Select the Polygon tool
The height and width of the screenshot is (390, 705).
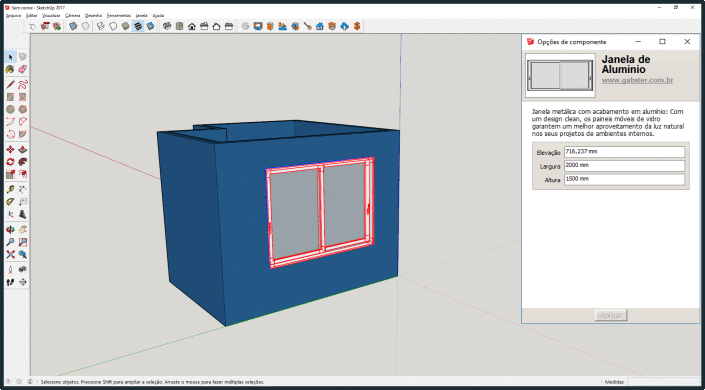coord(22,109)
